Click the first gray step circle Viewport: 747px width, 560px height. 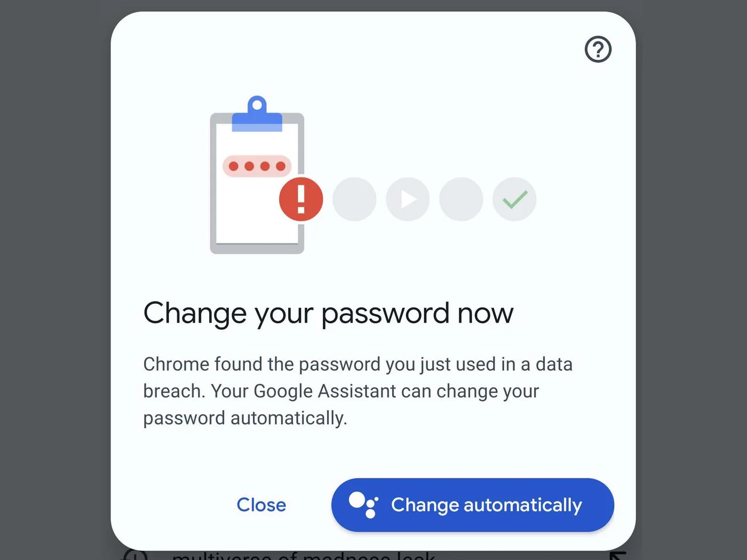point(354,199)
